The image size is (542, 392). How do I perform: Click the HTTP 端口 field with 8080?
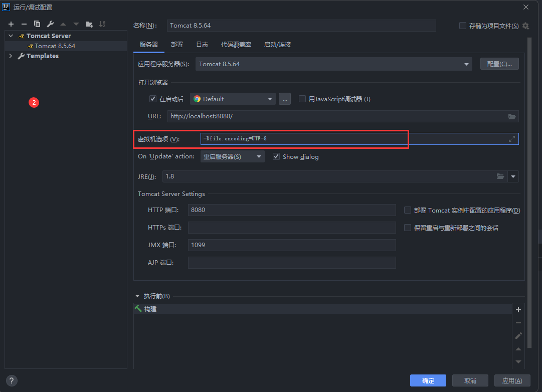coord(292,210)
